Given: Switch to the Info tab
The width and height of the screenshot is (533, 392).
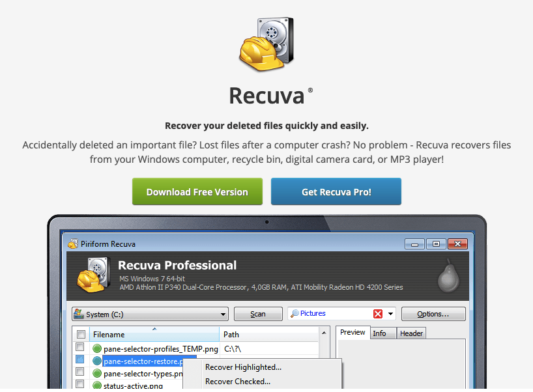Looking at the screenshot, I should click(379, 333).
